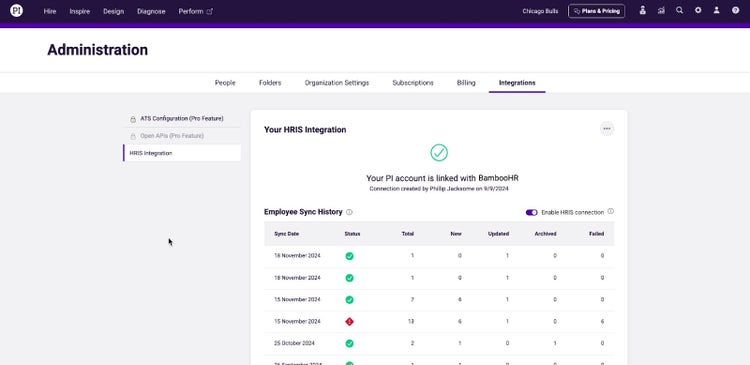Click the Sync Date column header

pos(287,234)
